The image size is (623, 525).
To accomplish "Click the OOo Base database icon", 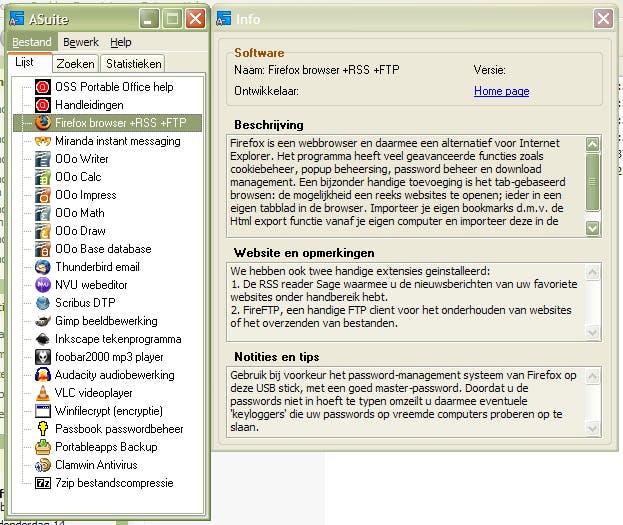I will (x=43, y=249).
